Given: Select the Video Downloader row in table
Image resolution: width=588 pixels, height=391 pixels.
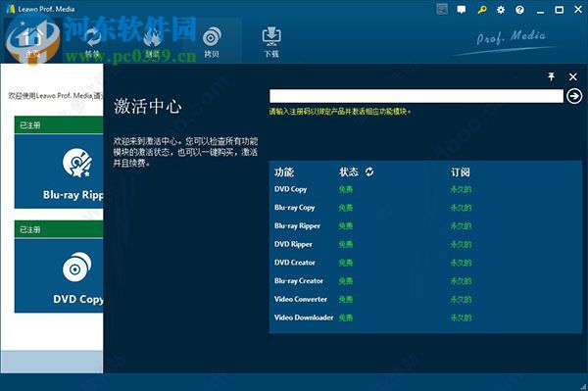Looking at the screenshot, I should point(425,318).
